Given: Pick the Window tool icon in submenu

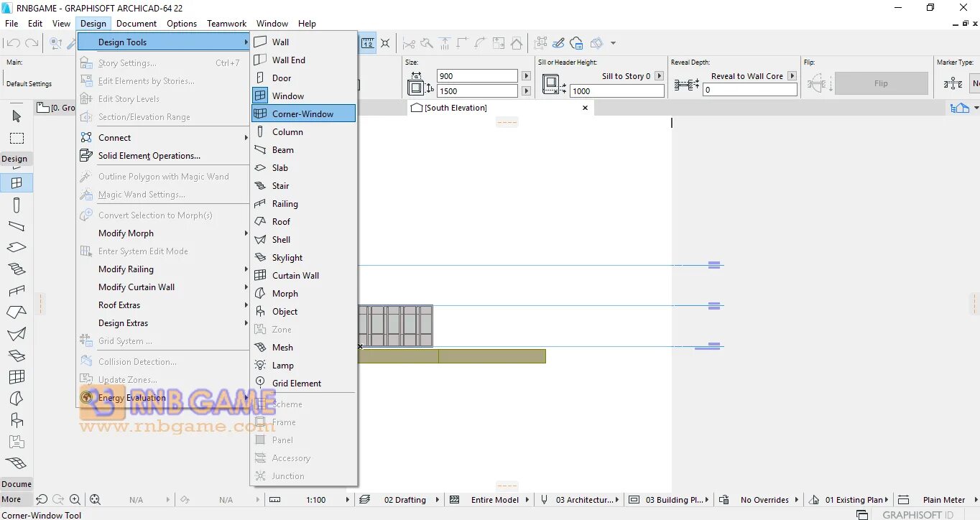Looking at the screenshot, I should coord(260,96).
